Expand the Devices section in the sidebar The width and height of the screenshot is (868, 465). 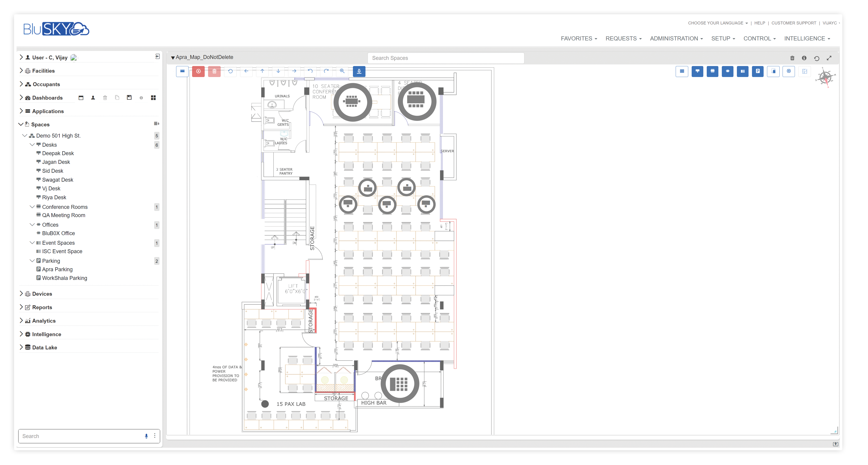tap(21, 293)
